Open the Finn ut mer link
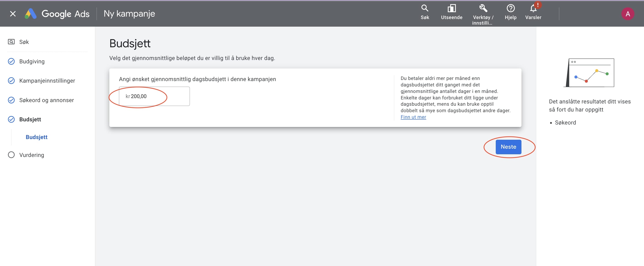644x266 pixels. point(413,117)
